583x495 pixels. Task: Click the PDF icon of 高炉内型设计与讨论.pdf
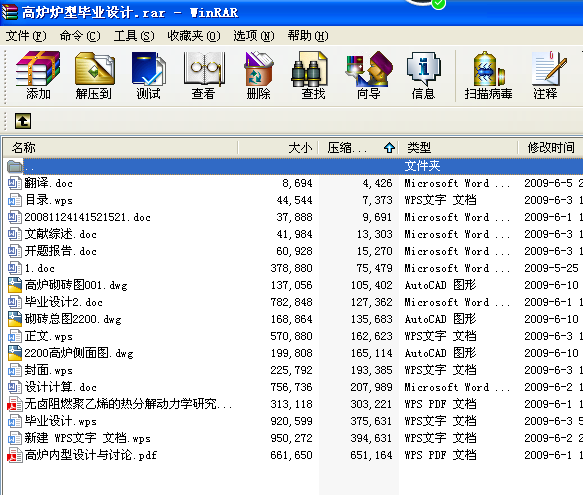[x=15, y=455]
